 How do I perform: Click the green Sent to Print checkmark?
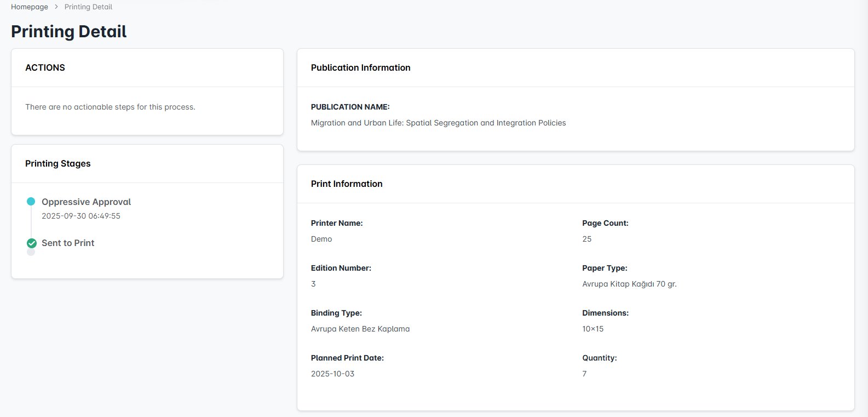coord(32,243)
